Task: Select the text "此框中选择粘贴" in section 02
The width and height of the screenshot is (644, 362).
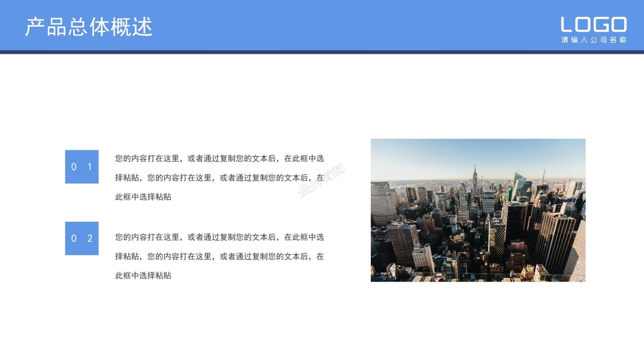Action: pos(144,276)
